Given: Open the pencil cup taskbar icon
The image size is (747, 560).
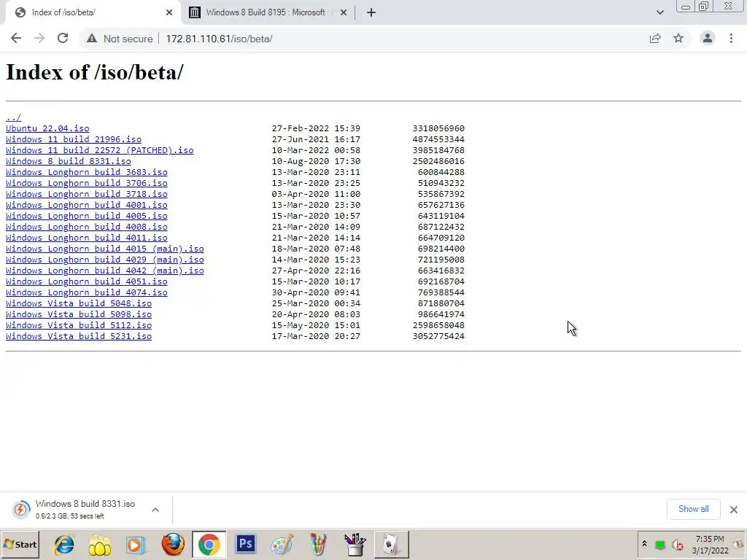Looking at the screenshot, I should point(318,544).
